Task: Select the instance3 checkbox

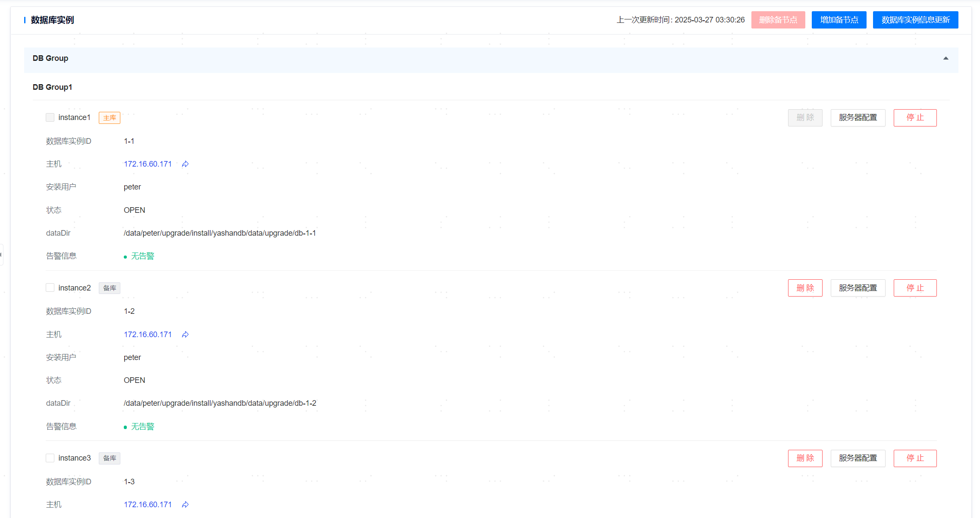Action: click(50, 458)
